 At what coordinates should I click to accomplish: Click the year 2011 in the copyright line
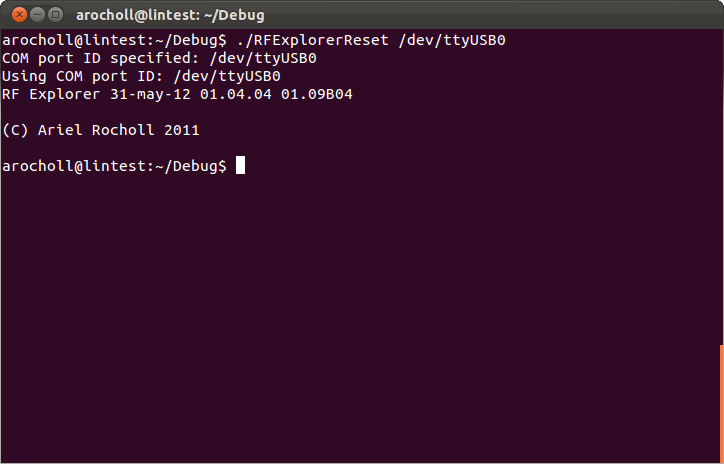182,130
